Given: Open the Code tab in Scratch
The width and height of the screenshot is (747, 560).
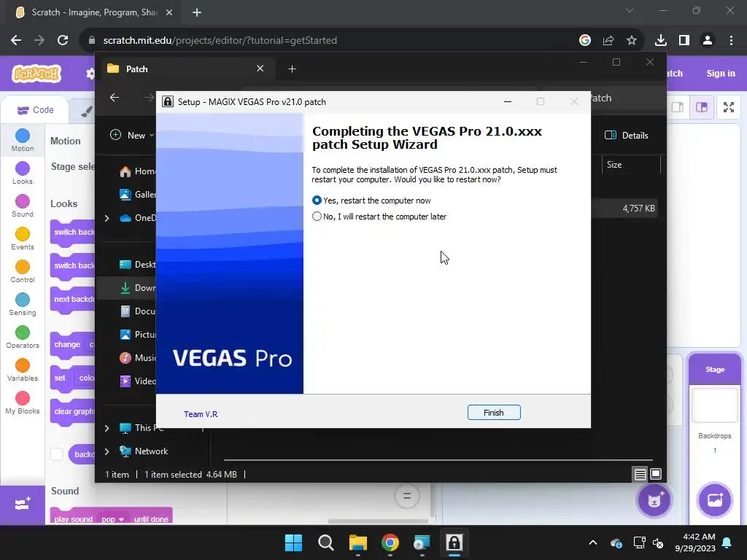Looking at the screenshot, I should tap(35, 110).
